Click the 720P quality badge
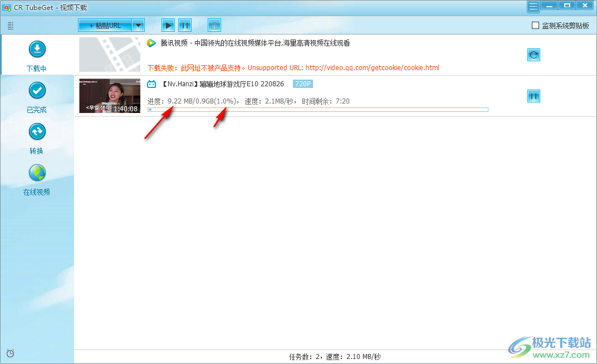This screenshot has height=364, width=597. coord(303,84)
